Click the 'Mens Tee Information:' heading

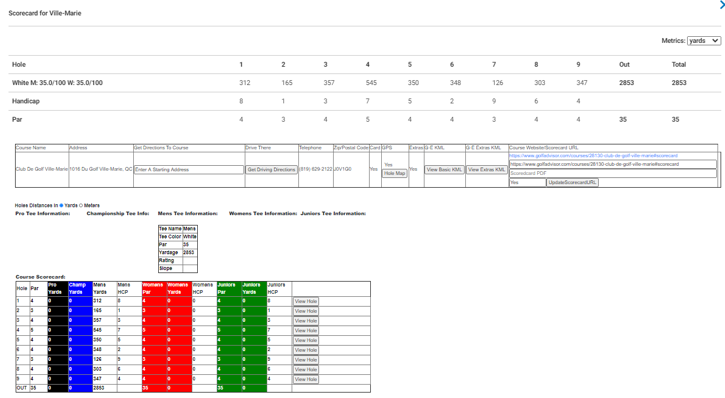188,214
